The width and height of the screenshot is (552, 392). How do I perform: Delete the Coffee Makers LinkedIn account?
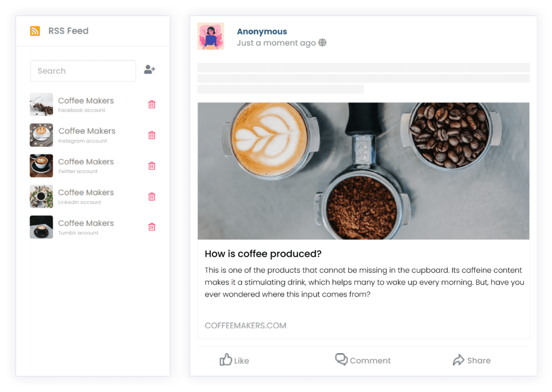tap(151, 196)
